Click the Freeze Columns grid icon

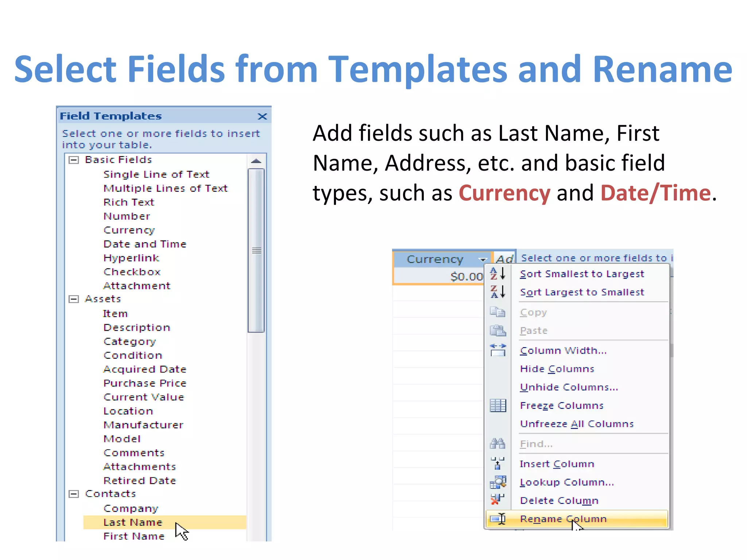[x=498, y=405]
